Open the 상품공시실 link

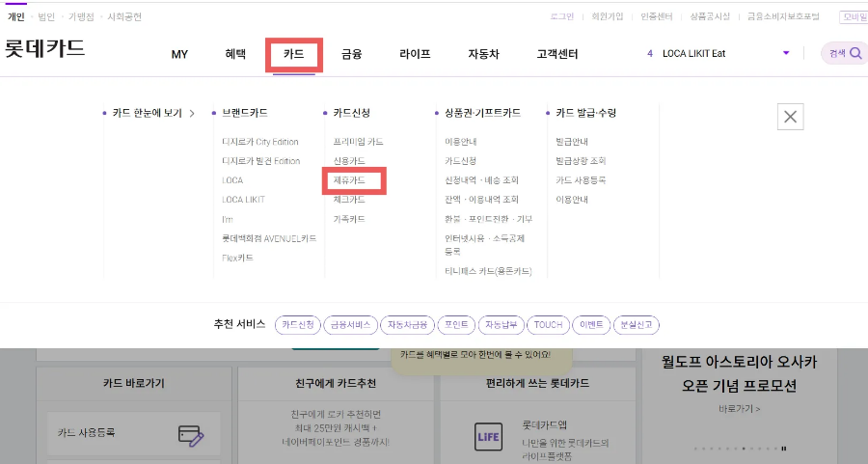710,16
